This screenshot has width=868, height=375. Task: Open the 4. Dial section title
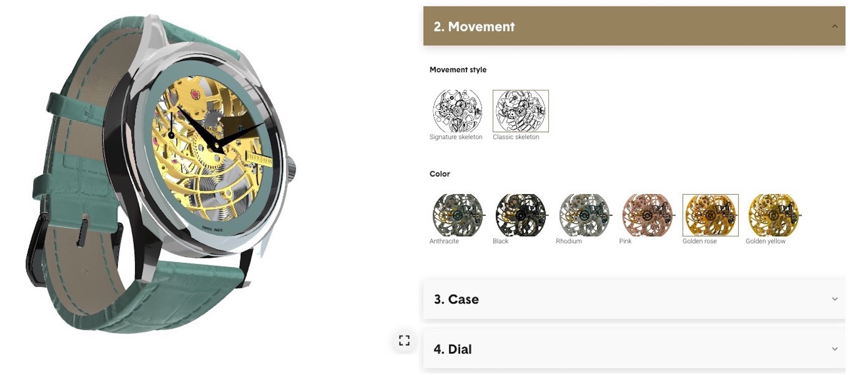[453, 349]
